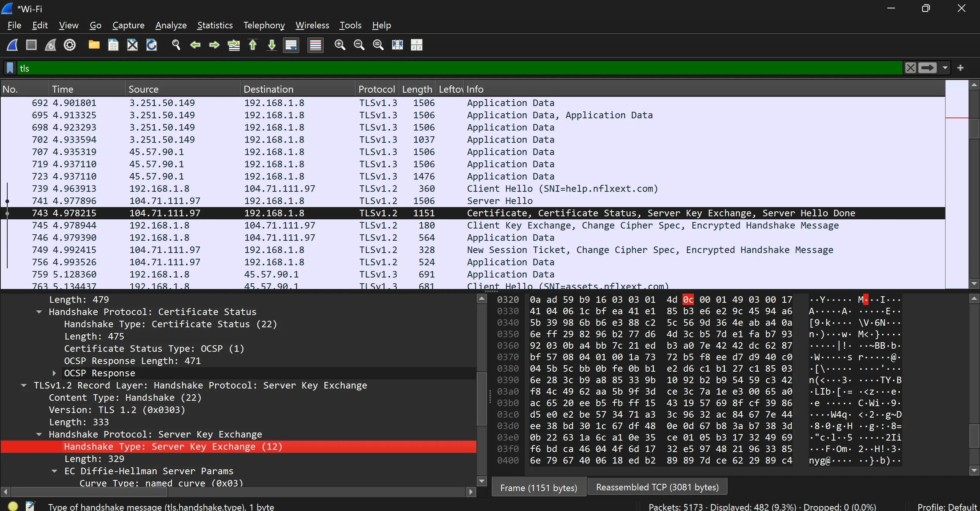Clear the tls display filter

911,68
